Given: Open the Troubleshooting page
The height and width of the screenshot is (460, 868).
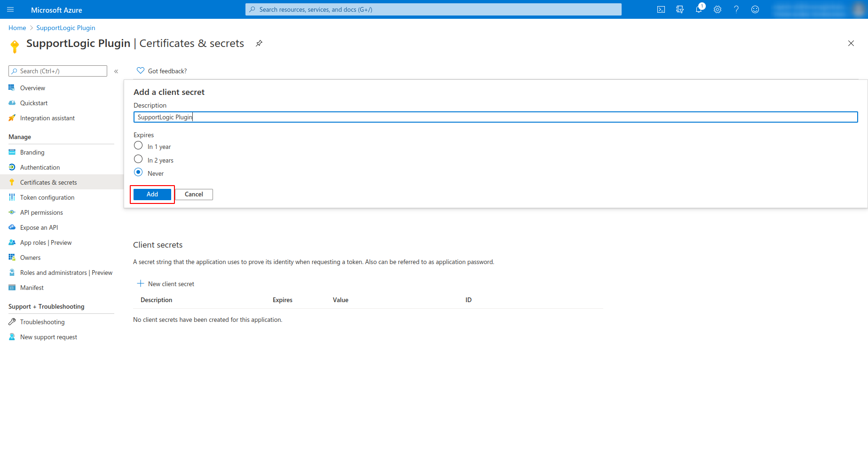Looking at the screenshot, I should click(42, 322).
